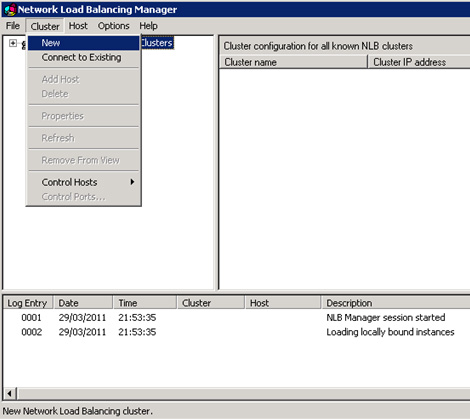This screenshot has width=470, height=419.
Task: Select Connect to Existing menu entry
Action: pyautogui.click(x=83, y=57)
